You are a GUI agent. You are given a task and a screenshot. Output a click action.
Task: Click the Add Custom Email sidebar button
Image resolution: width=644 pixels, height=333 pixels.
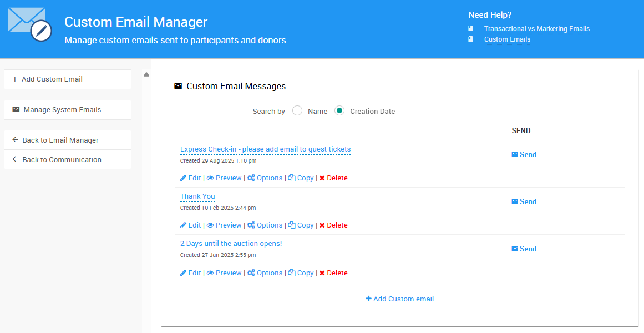pyautogui.click(x=67, y=79)
